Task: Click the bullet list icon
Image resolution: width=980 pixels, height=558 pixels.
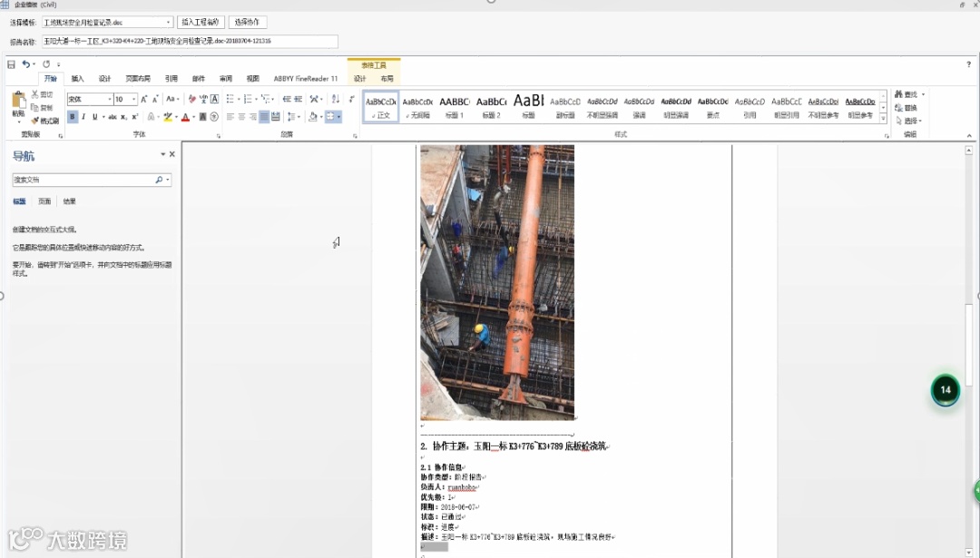Action: 230,99
